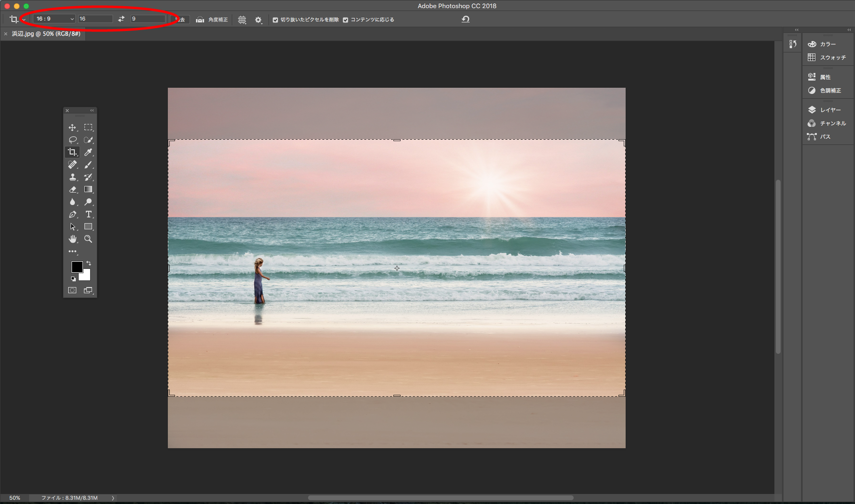The image size is (855, 504).
Task: Select the Eyedropper tool
Action: click(88, 152)
